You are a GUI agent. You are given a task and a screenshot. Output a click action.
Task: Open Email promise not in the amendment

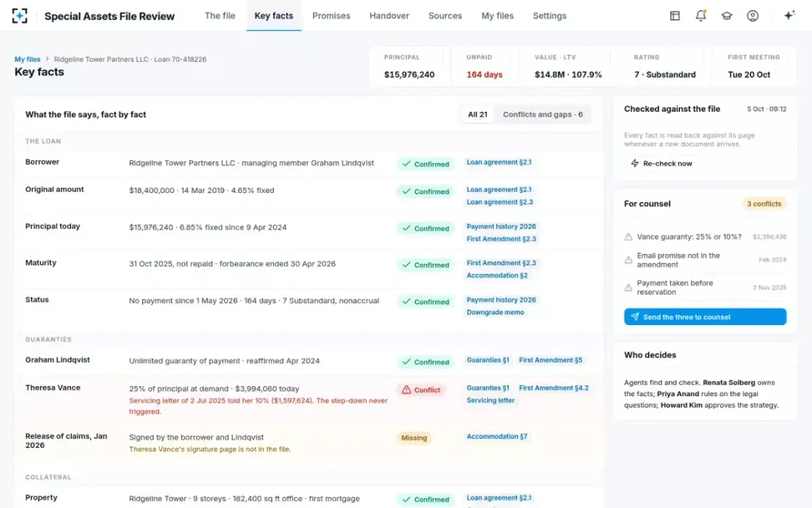coord(705,260)
